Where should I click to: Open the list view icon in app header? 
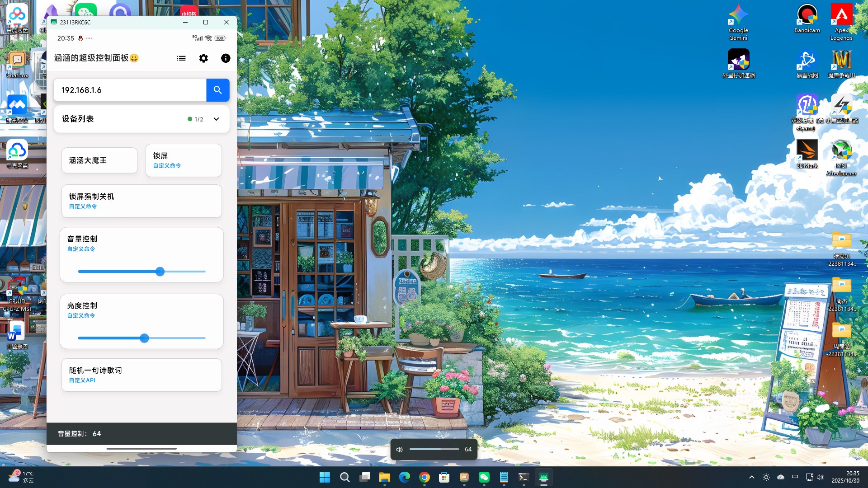(x=181, y=58)
